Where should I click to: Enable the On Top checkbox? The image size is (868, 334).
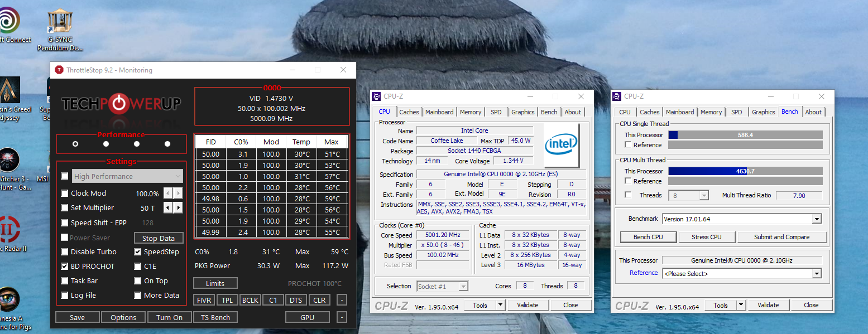138,281
